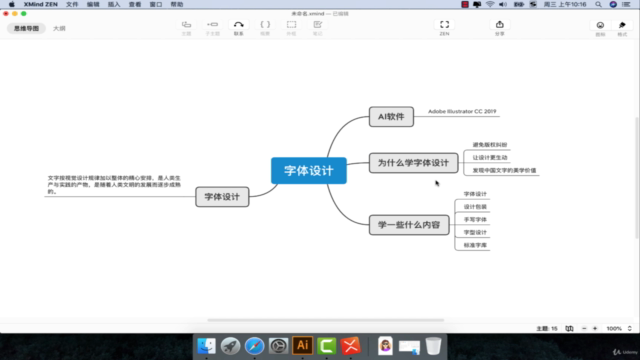Select the gray 字体设计 topic on the left
The width and height of the screenshot is (640, 360).
tap(222, 197)
